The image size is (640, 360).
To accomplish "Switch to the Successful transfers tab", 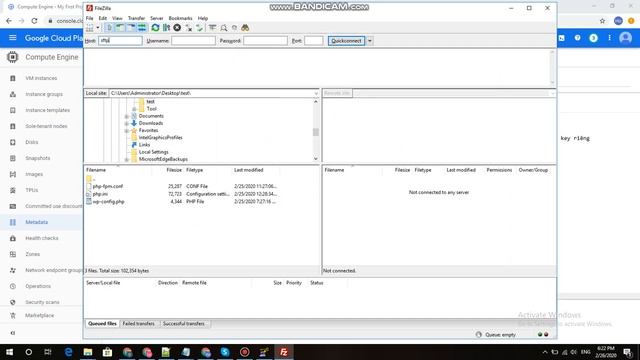I will [x=184, y=324].
